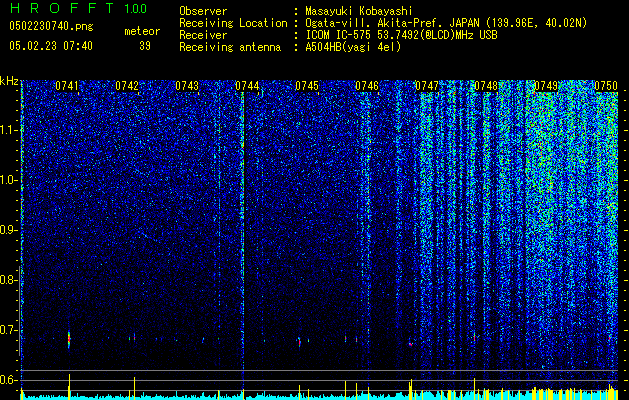Click the 0.6 kHz axis label
The image size is (629, 400).
[x=8, y=380]
